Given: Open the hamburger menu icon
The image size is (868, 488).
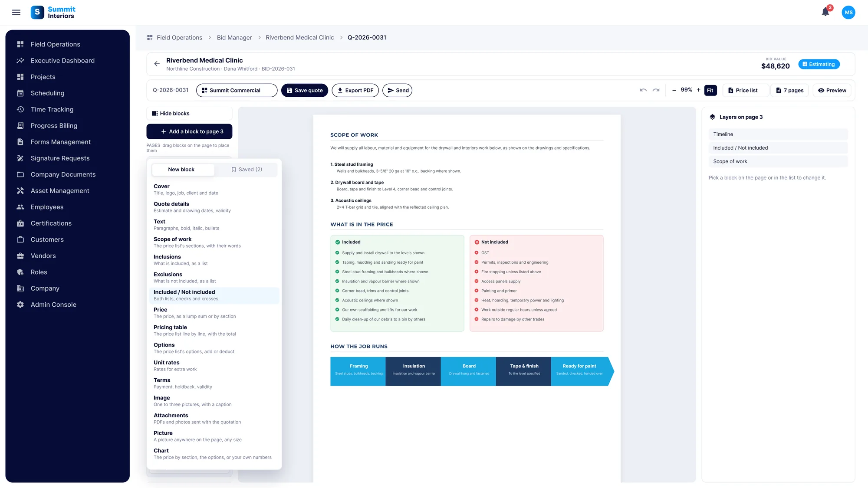Looking at the screenshot, I should 16,13.
